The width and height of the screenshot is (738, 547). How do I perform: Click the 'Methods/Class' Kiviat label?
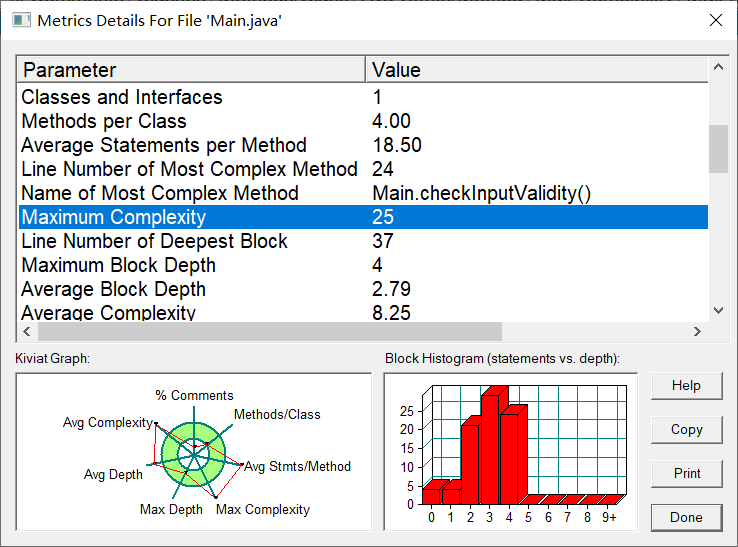pyautogui.click(x=277, y=414)
